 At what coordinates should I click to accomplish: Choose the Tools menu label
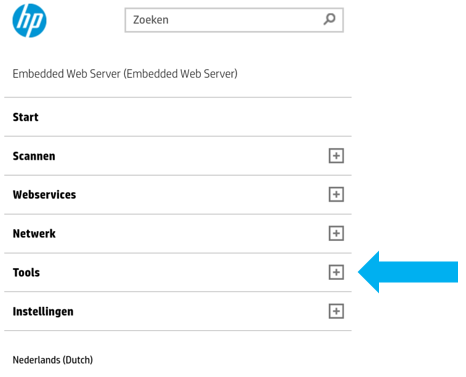[x=26, y=273]
